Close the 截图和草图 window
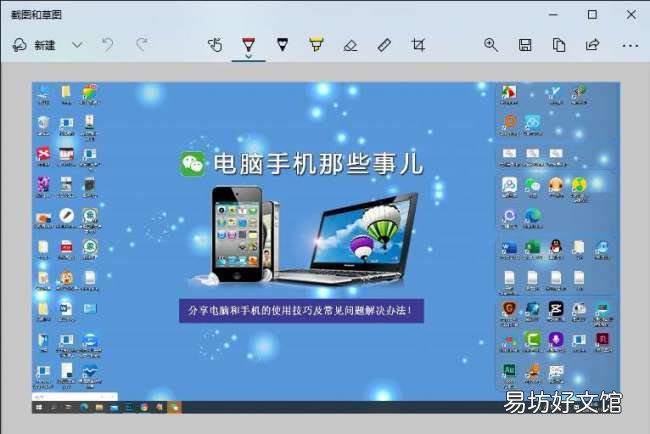 [631, 15]
